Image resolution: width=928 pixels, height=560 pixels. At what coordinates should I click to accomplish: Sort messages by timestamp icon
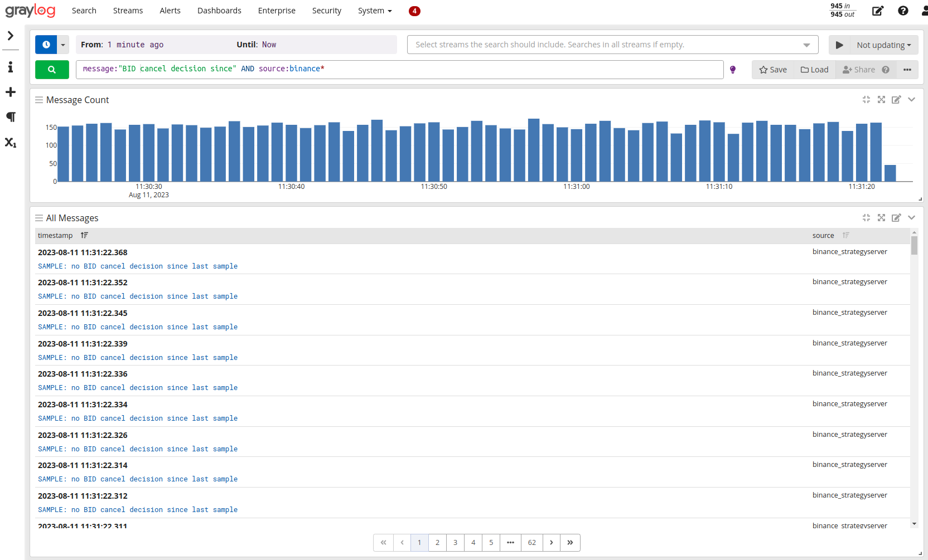84,235
